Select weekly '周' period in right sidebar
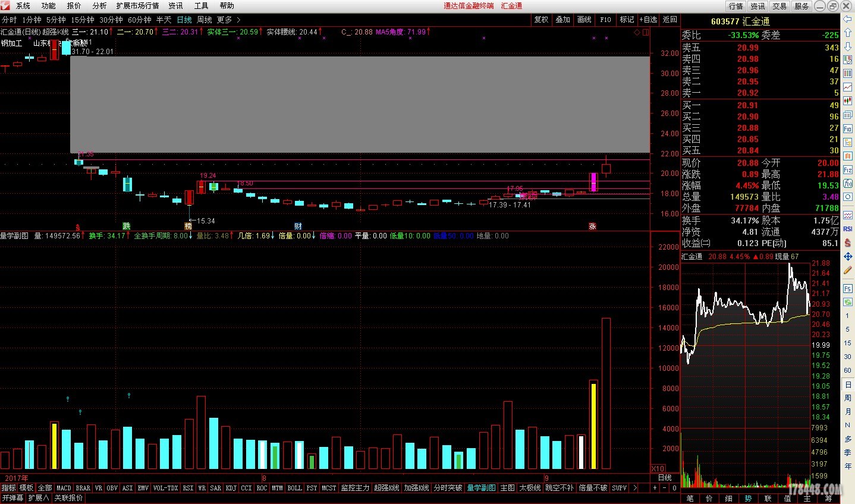This screenshot has width=855, height=504. [848, 398]
